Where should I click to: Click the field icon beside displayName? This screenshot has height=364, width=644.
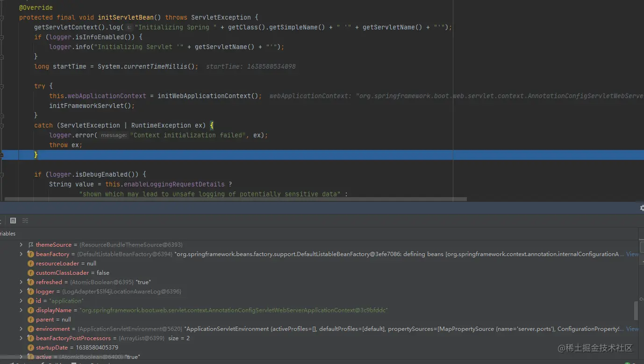point(31,310)
